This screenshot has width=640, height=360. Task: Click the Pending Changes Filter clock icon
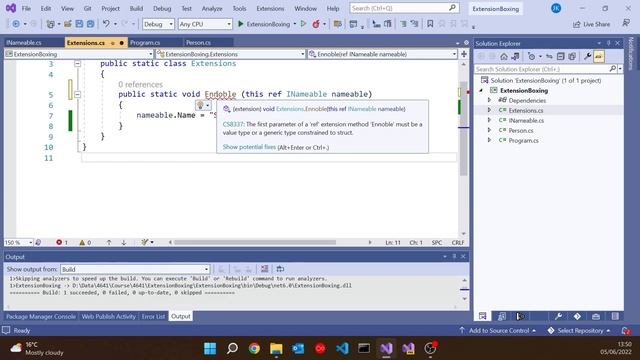pos(531,56)
